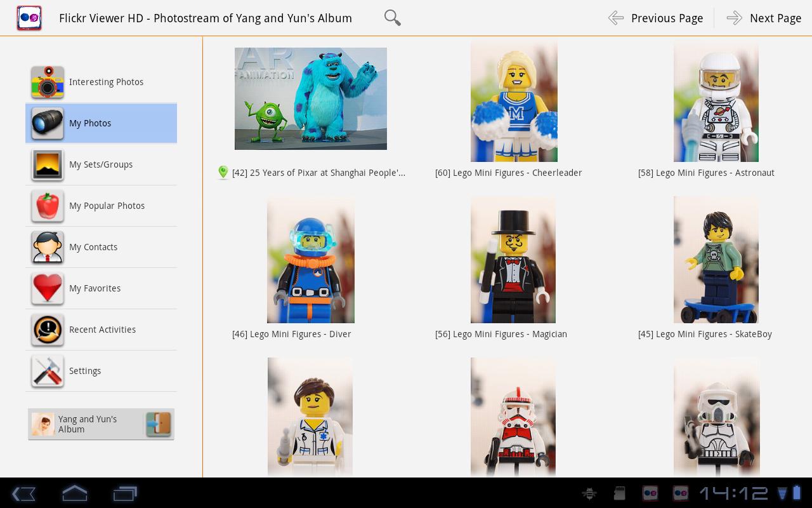Click the My Popular Photos pepper icon

[x=48, y=206]
